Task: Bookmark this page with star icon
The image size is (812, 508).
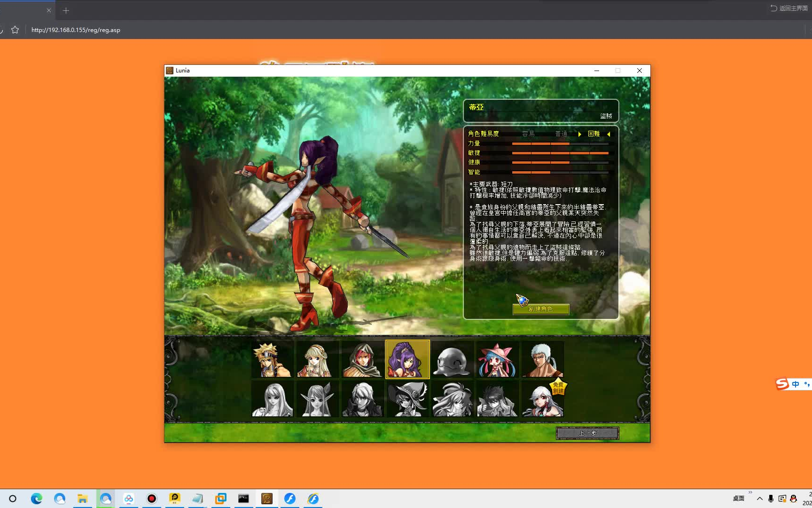Action: 15,30
